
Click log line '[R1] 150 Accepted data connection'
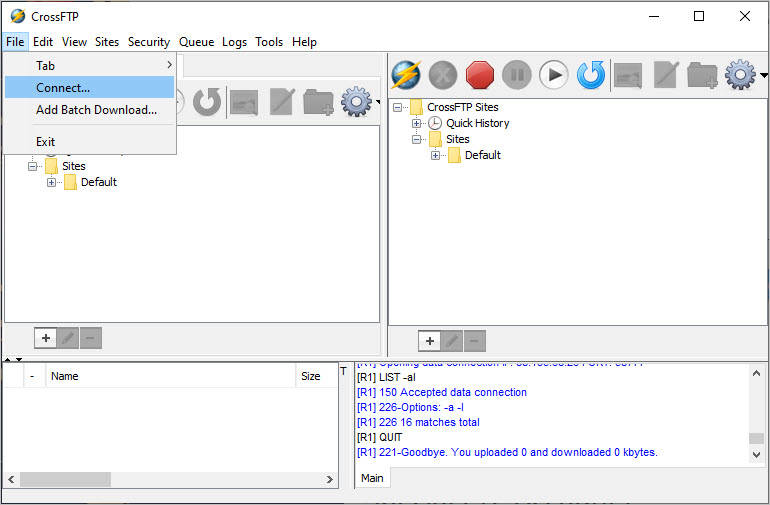[x=441, y=392]
